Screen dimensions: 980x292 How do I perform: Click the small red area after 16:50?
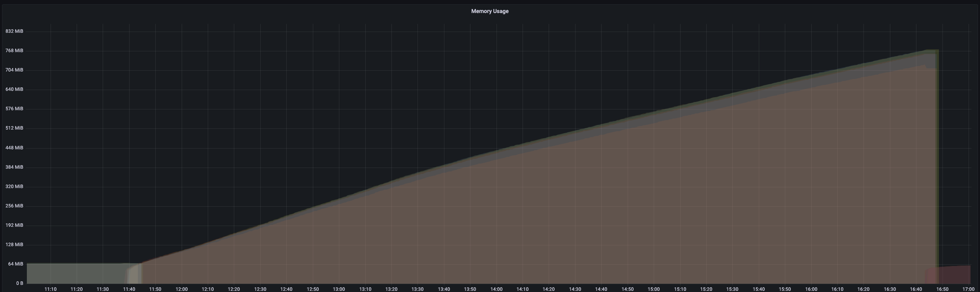(x=955, y=275)
